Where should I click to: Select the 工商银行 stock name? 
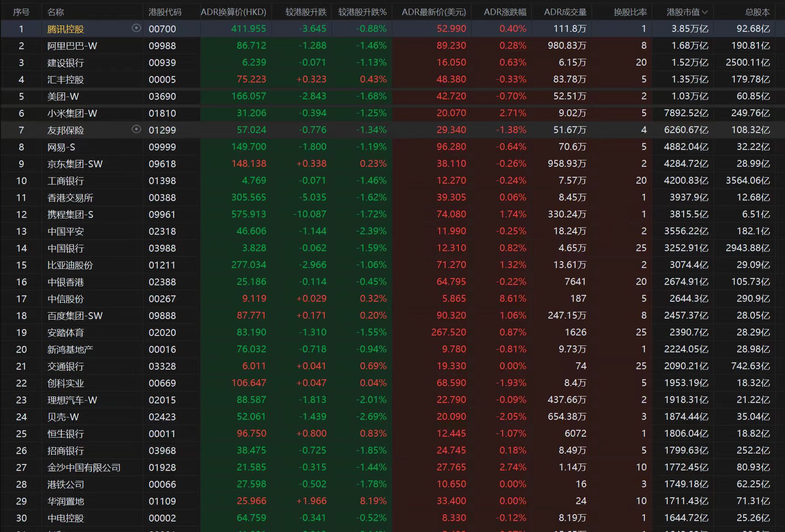point(66,181)
